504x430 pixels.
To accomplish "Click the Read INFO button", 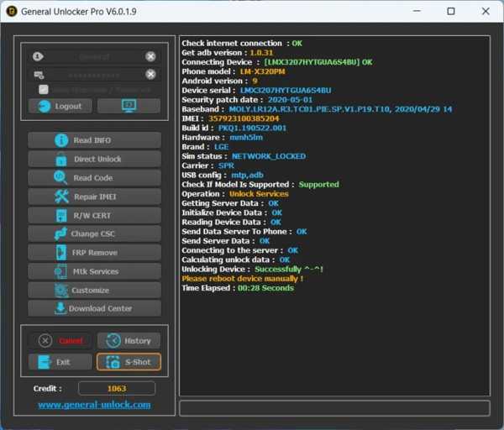I will click(94, 140).
